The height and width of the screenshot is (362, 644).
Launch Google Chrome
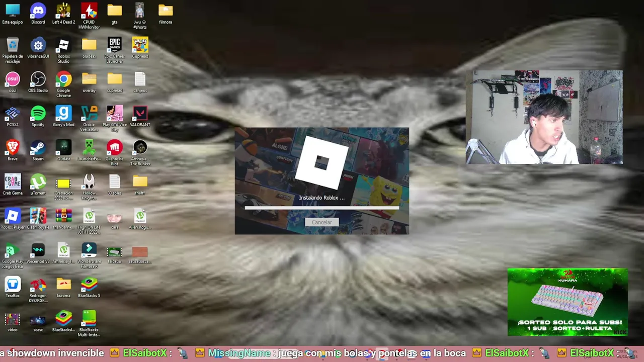[x=63, y=84]
